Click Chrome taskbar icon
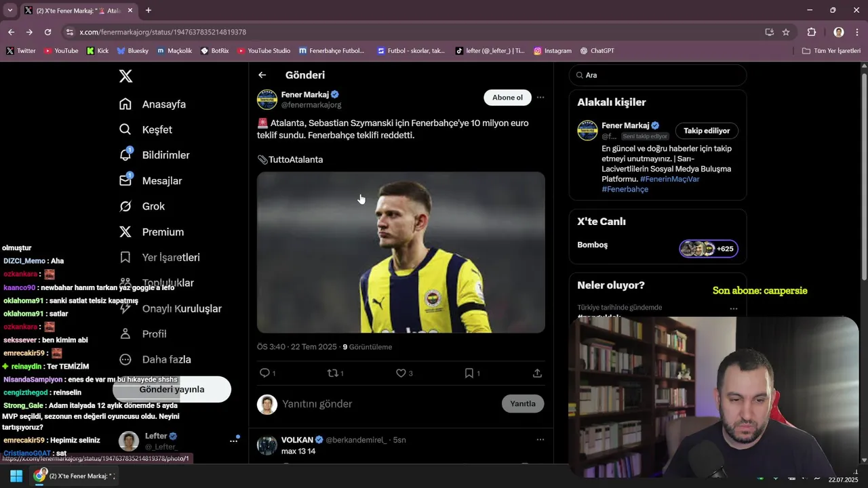The width and height of the screenshot is (868, 488). [x=40, y=476]
